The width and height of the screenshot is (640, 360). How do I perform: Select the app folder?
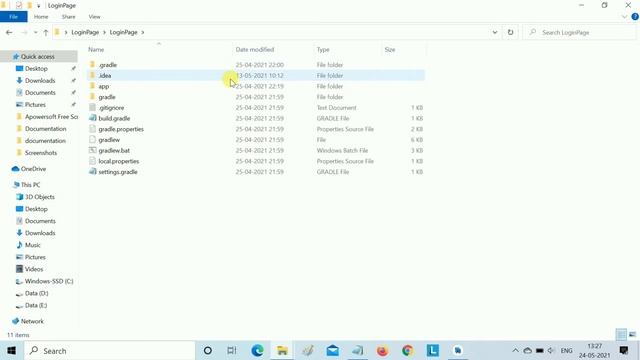(256, 86)
